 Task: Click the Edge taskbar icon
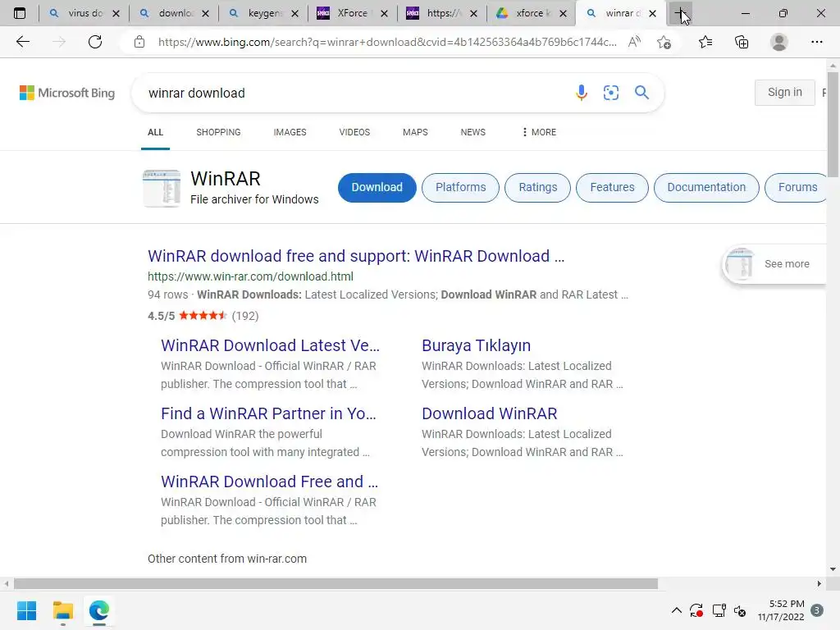pos(99,610)
